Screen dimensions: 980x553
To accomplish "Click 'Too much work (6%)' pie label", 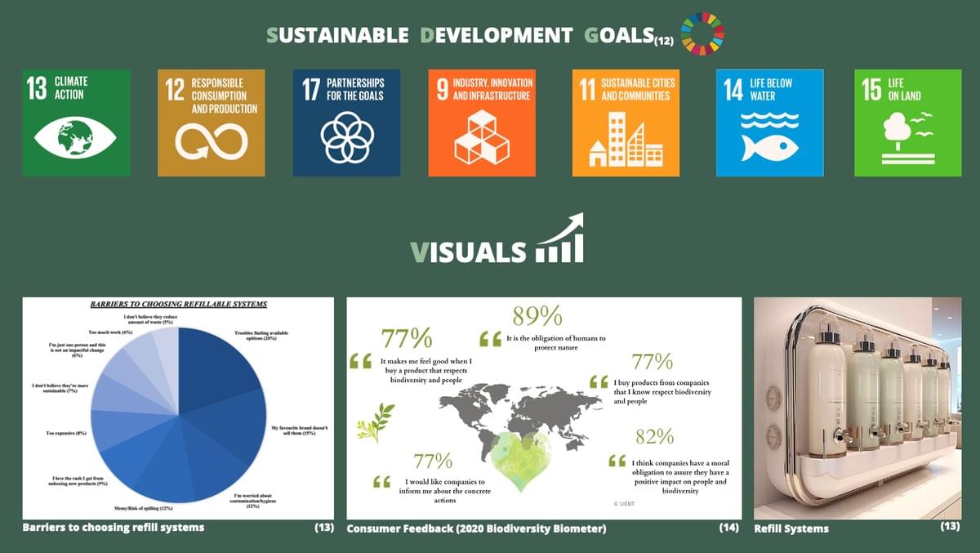I will tap(110, 332).
